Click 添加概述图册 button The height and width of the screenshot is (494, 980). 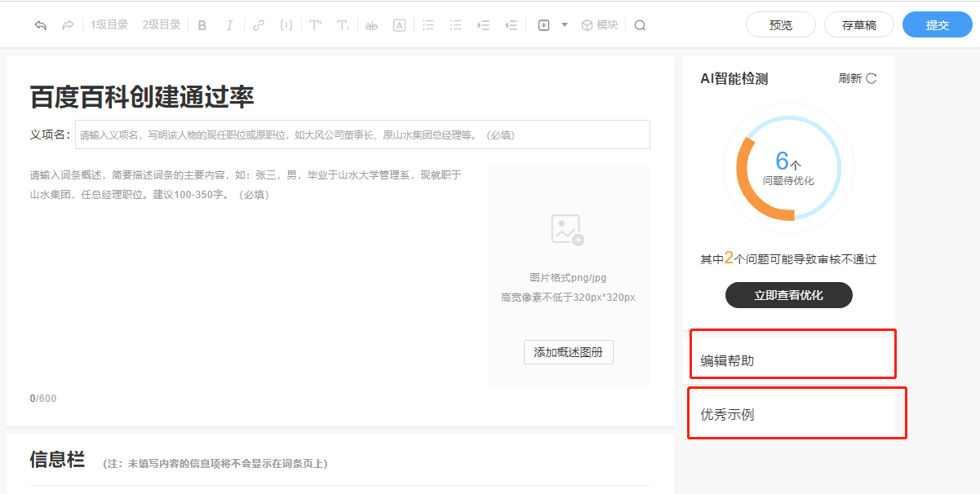click(x=568, y=352)
